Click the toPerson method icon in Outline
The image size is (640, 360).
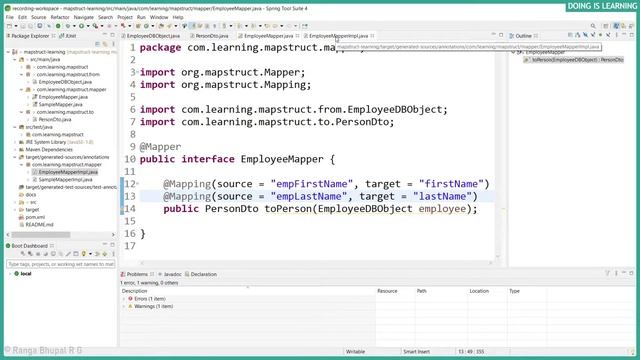click(x=527, y=60)
